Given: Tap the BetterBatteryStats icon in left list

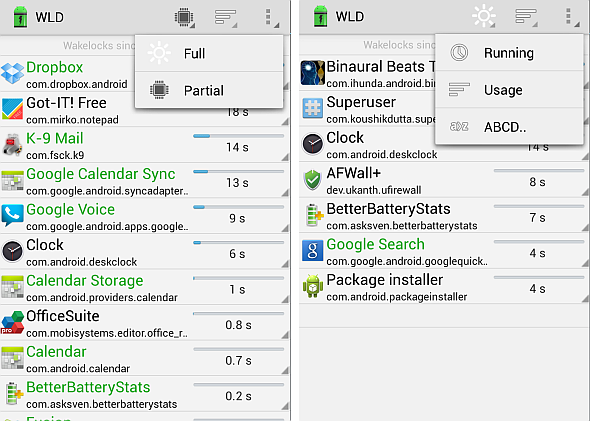Looking at the screenshot, I should pyautogui.click(x=14, y=394).
